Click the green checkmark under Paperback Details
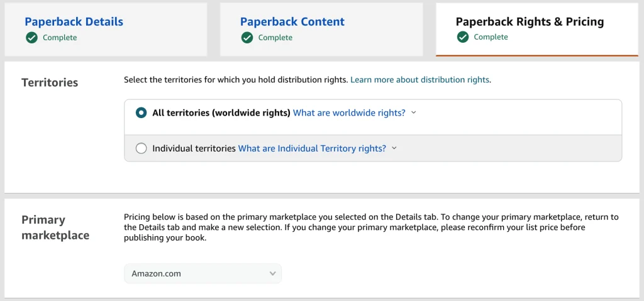The width and height of the screenshot is (644, 301). coord(31,38)
